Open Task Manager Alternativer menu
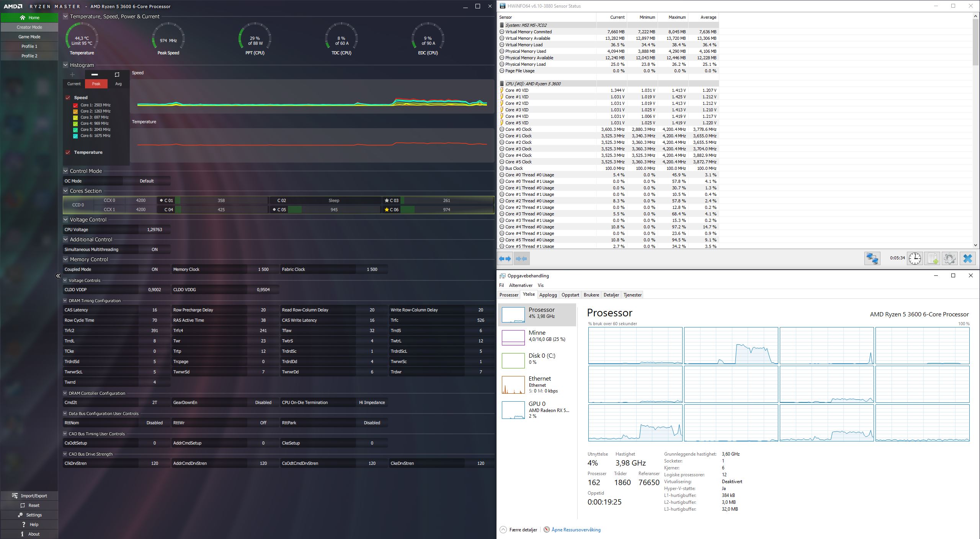Viewport: 980px width, 539px height. [521, 285]
